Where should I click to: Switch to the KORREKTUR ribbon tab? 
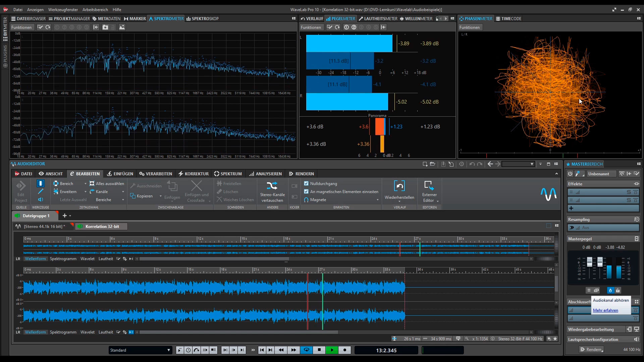pyautogui.click(x=194, y=174)
